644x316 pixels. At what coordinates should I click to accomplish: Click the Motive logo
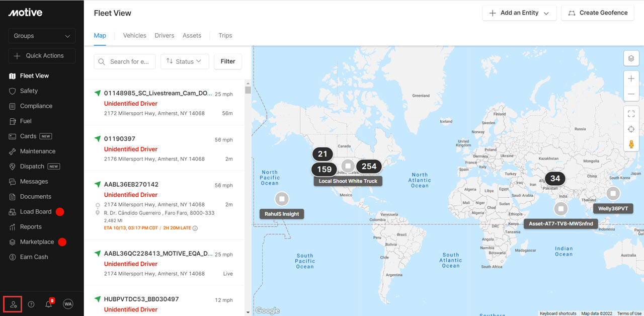[25, 13]
